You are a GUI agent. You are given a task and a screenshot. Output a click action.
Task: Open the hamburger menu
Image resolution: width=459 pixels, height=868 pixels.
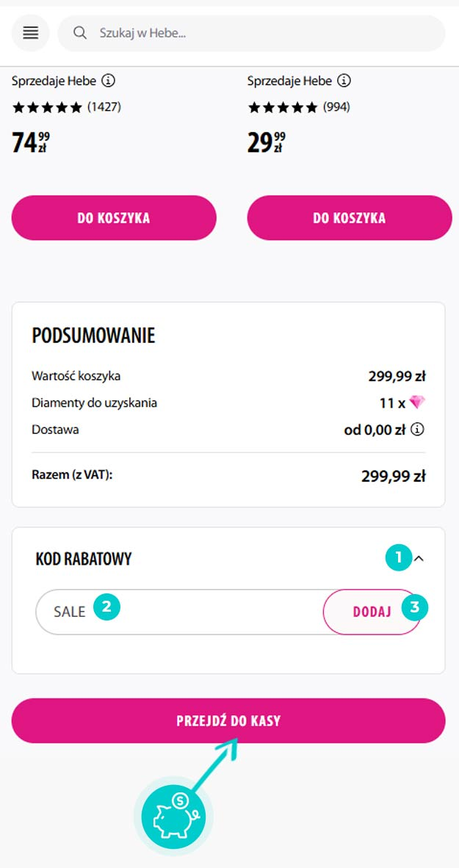(30, 33)
